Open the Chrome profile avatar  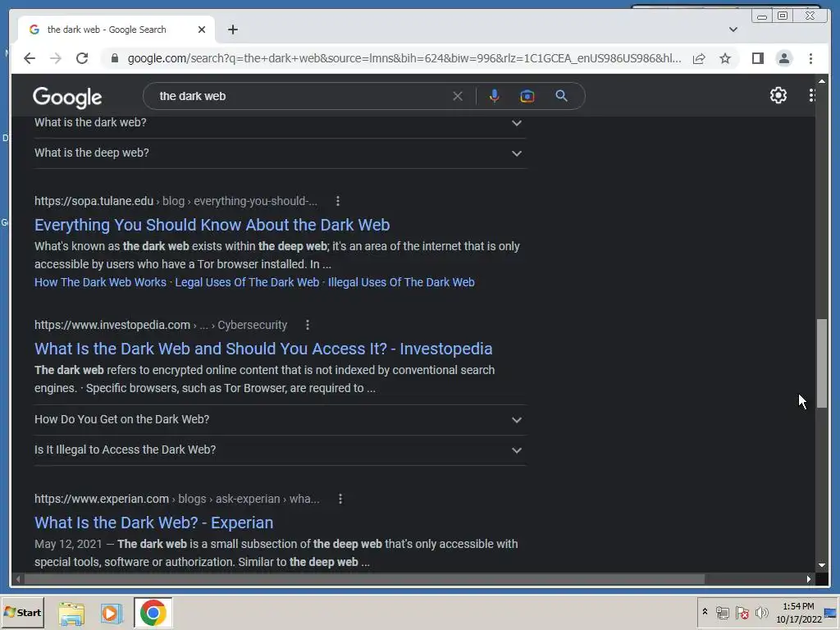(784, 58)
